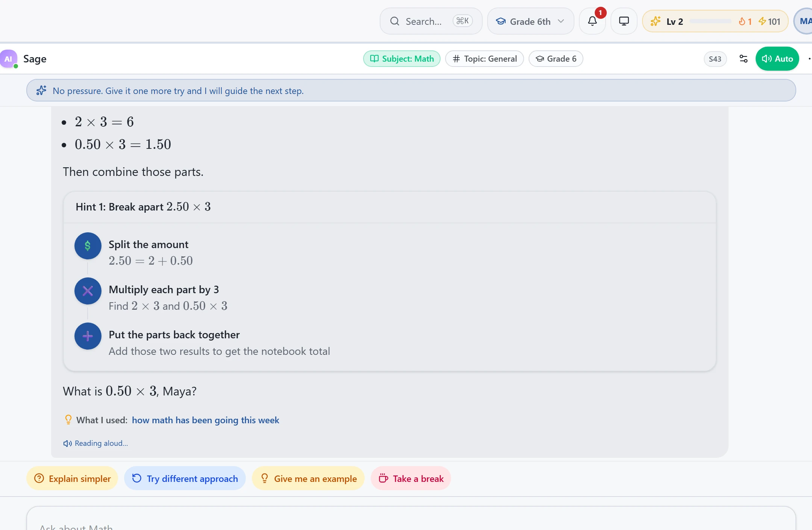This screenshot has width=812, height=530.
Task: Click the lightning bolt points icon
Action: pyautogui.click(x=762, y=21)
